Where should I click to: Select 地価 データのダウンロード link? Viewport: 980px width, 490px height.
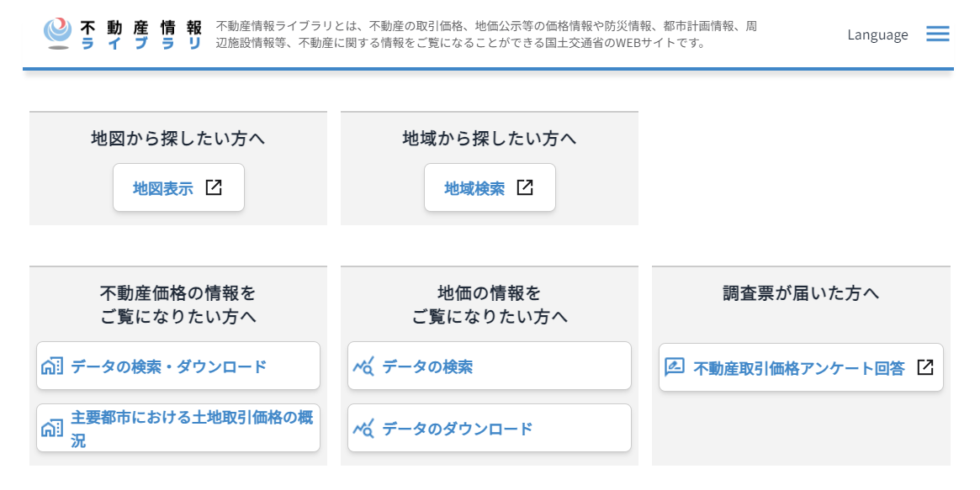pos(458,429)
